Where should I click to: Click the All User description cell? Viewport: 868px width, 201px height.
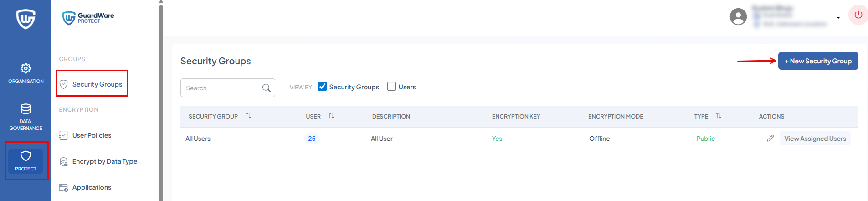pos(381,139)
